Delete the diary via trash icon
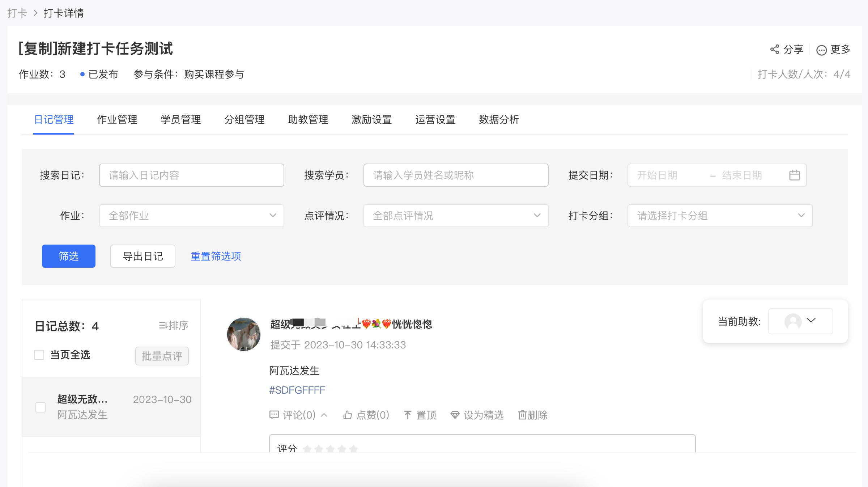The image size is (868, 487). pos(522,415)
